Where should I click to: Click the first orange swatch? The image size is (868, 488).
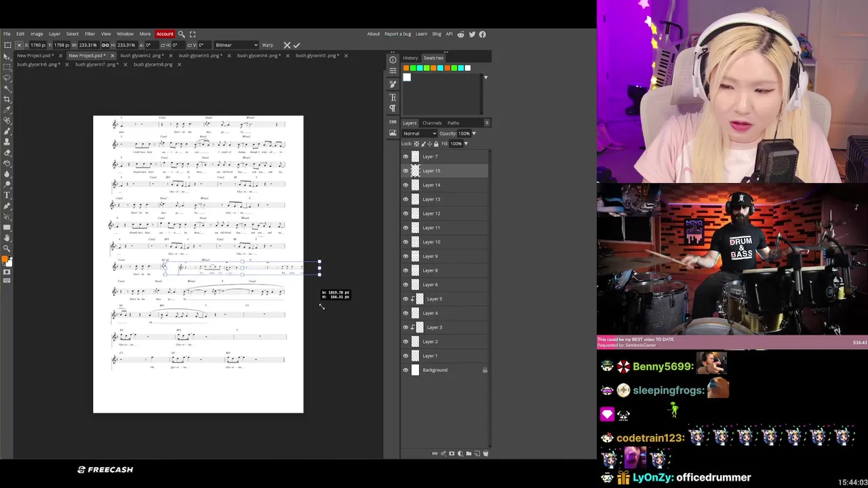tap(406, 68)
